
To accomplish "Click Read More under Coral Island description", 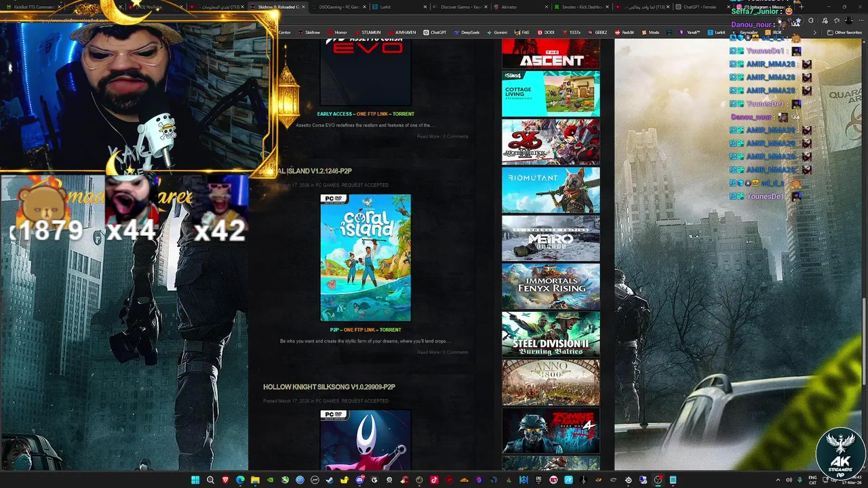I will (428, 352).
